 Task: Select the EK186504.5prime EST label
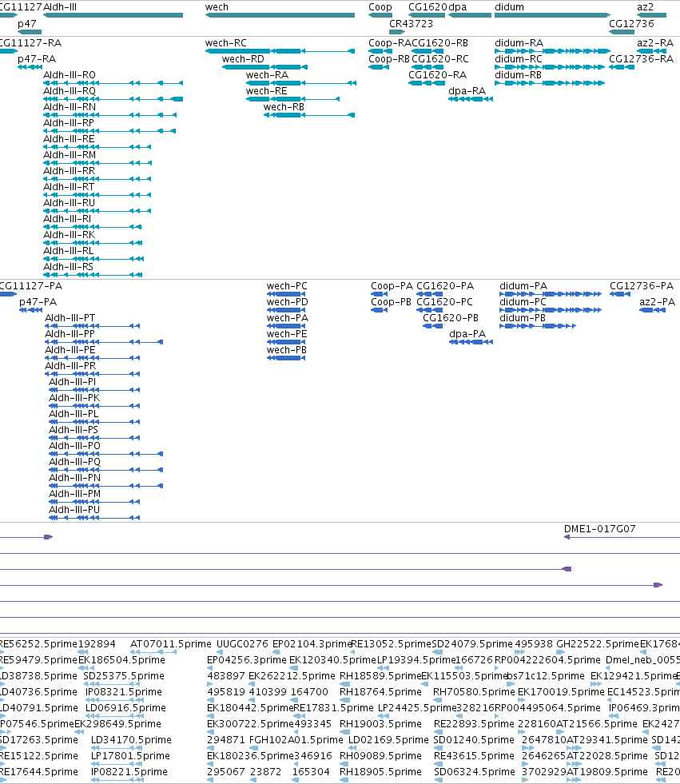(x=122, y=660)
